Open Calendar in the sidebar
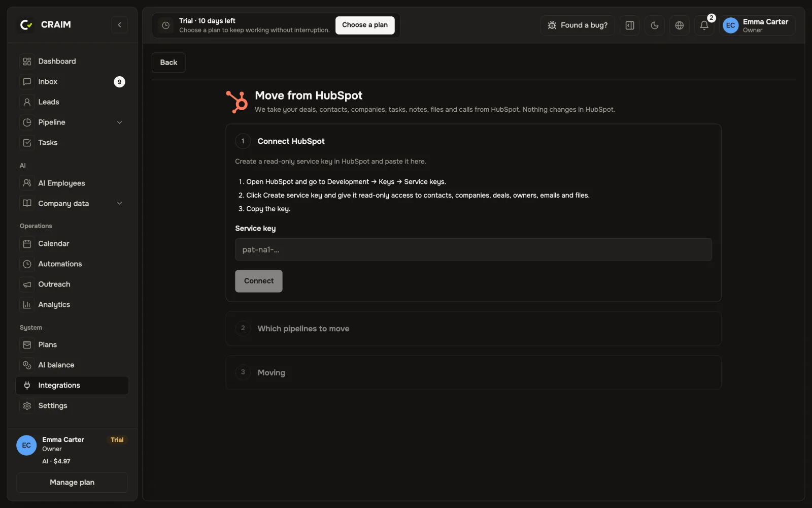 pyautogui.click(x=72, y=243)
